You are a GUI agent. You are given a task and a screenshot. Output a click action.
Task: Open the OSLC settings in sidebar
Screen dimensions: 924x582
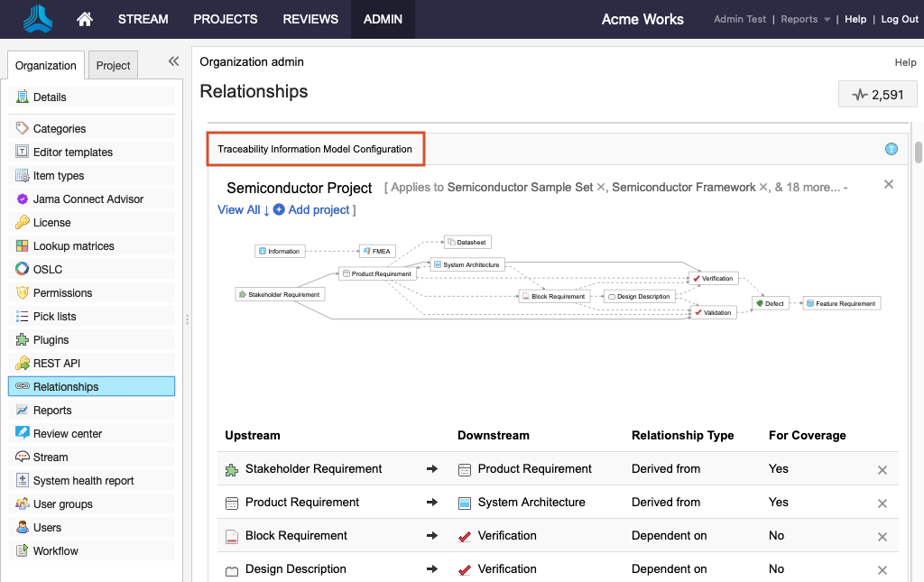point(48,270)
